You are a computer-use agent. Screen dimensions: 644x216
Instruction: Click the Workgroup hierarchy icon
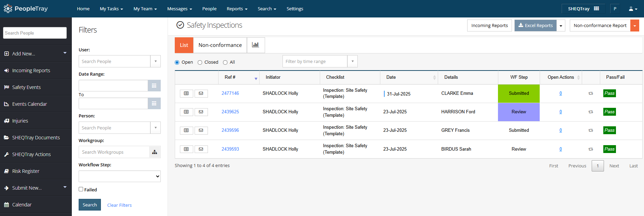[x=155, y=152]
